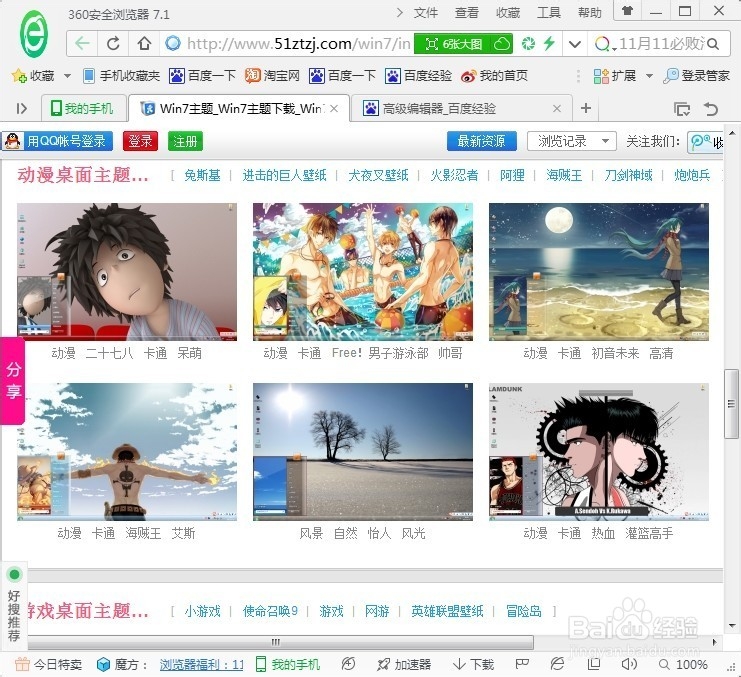Viewport: 741px width, 677px height.
Task: Close the 高级编辑器 tab
Action: pos(557,109)
